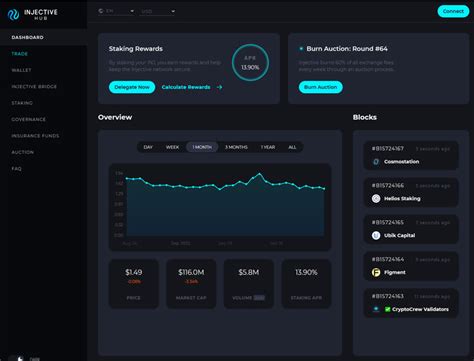Screen dimensions: 474x361
Task: Open Injective Bridge in the sidebar
Action: (34, 86)
